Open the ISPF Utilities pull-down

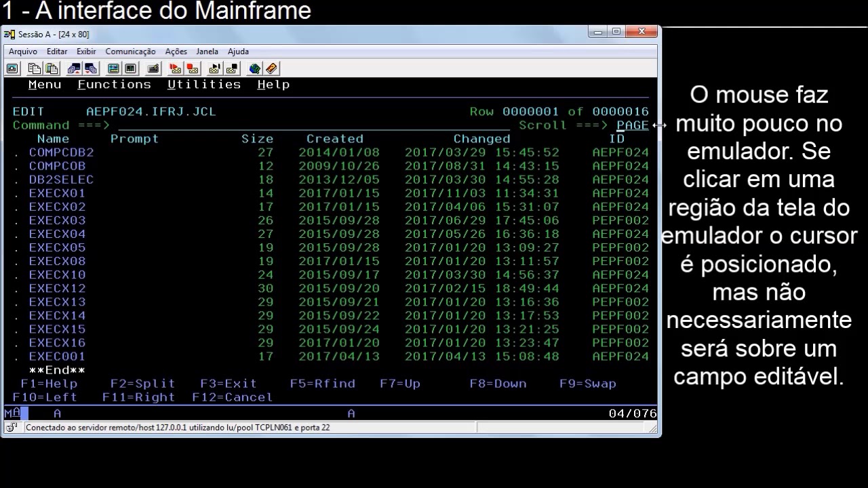[204, 85]
